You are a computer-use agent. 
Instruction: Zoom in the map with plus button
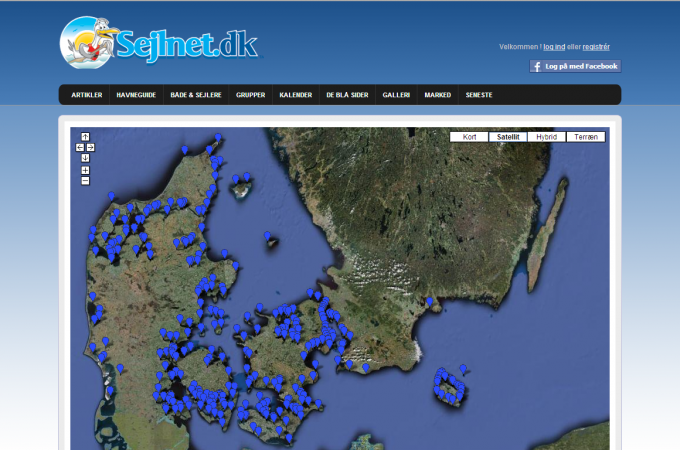(x=85, y=170)
